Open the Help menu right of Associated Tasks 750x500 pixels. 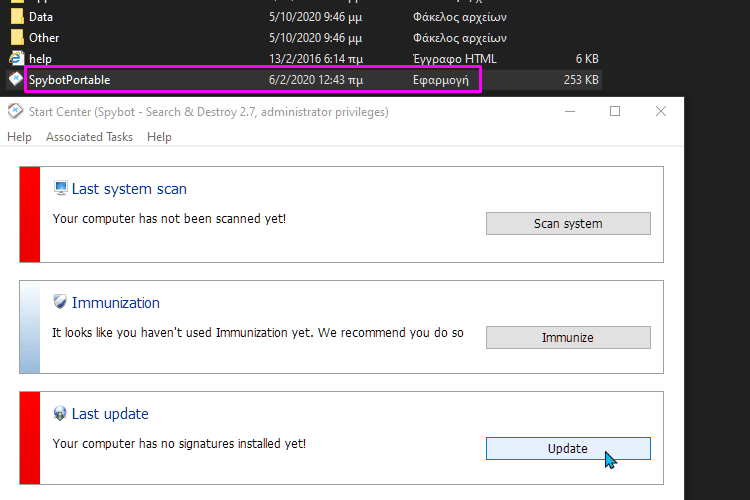point(159,137)
